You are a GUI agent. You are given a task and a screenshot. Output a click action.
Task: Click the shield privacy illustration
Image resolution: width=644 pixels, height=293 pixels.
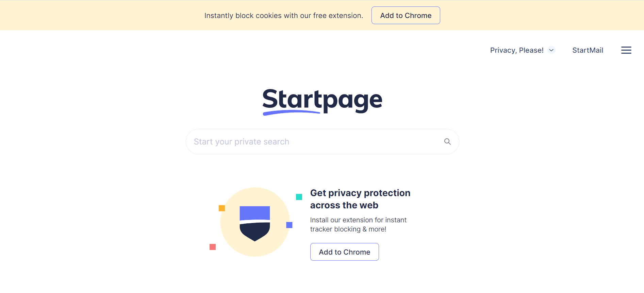(x=254, y=223)
